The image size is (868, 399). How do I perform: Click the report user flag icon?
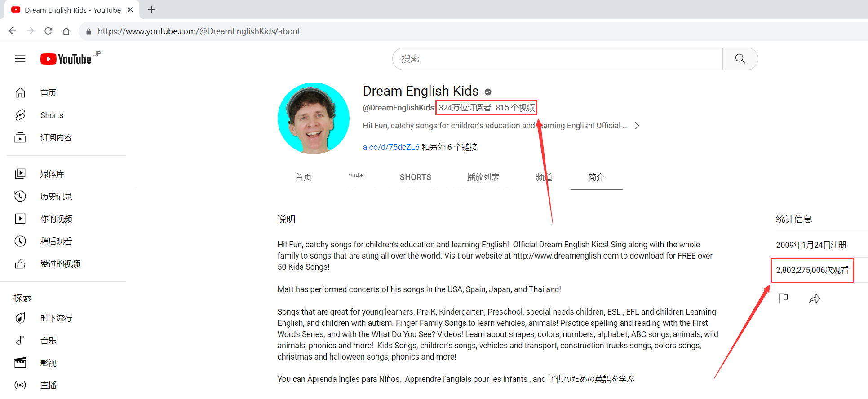pos(783,298)
